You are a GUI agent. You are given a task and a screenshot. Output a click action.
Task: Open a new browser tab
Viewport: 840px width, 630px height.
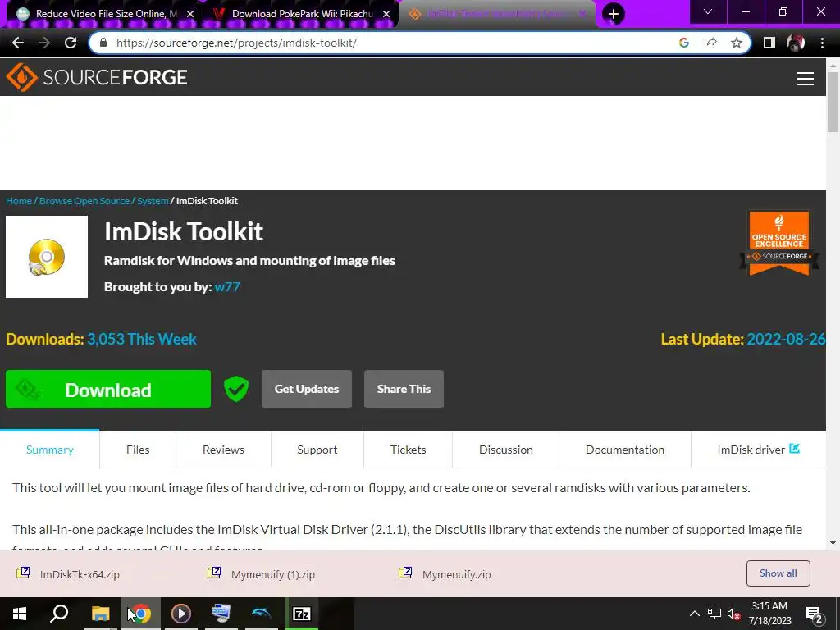(x=614, y=13)
